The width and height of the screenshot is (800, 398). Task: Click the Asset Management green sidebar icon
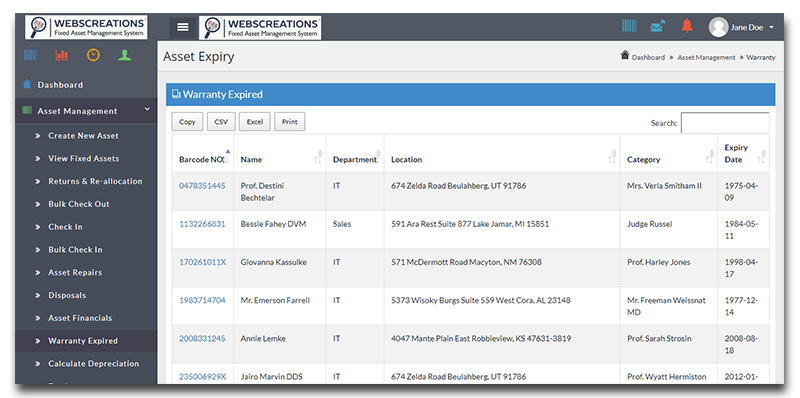tap(27, 111)
